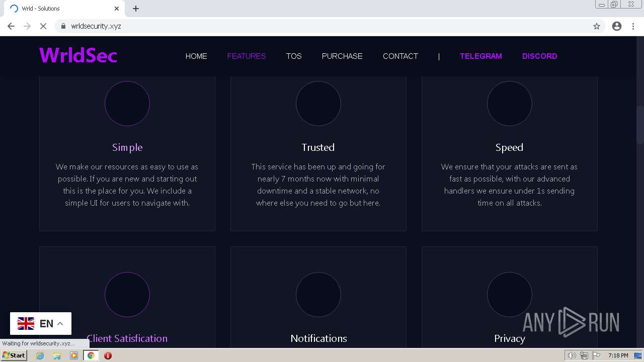Open the Chrome profile account icon
This screenshot has width=644, height=362.
point(617,26)
